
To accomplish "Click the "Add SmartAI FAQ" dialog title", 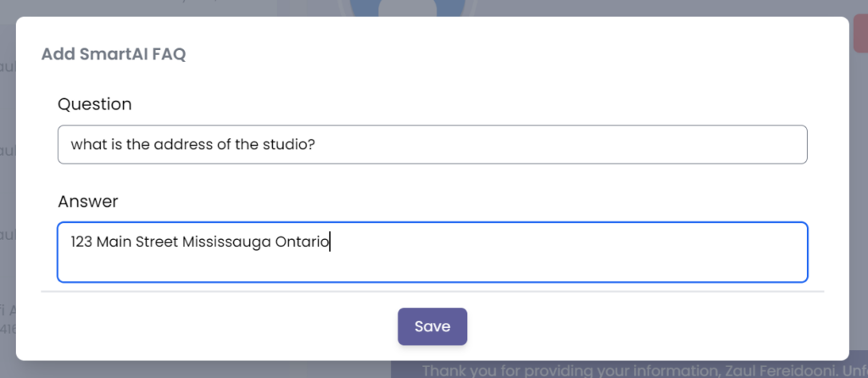I will click(x=114, y=55).
